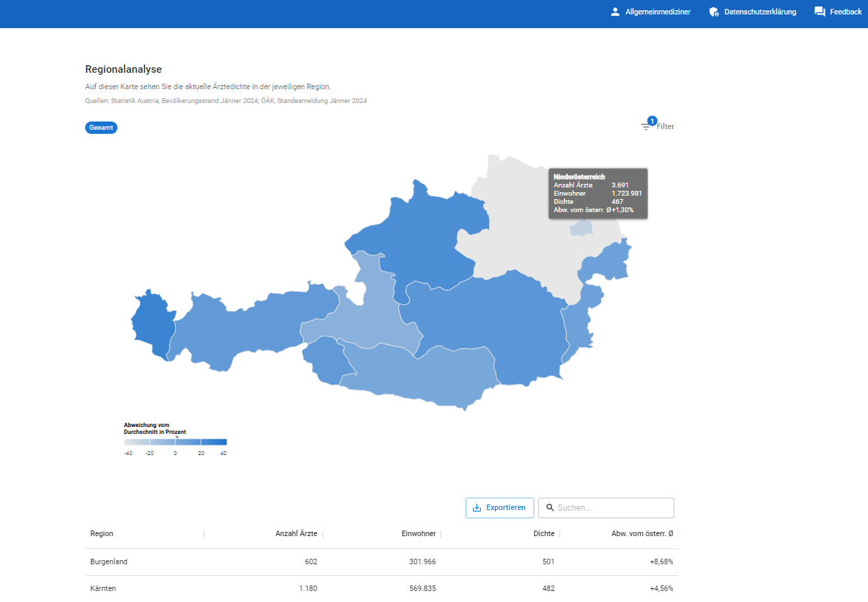Focus the Suchen search input field
868x602 pixels.
point(611,508)
